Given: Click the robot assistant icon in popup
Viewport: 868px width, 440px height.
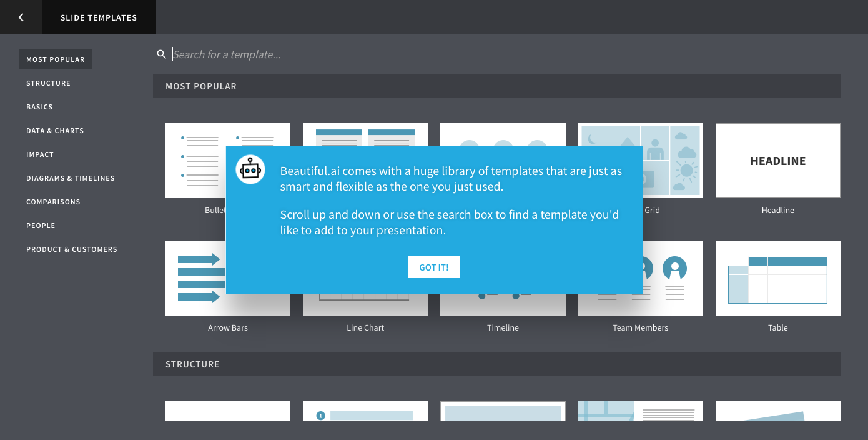Looking at the screenshot, I should tap(250, 169).
